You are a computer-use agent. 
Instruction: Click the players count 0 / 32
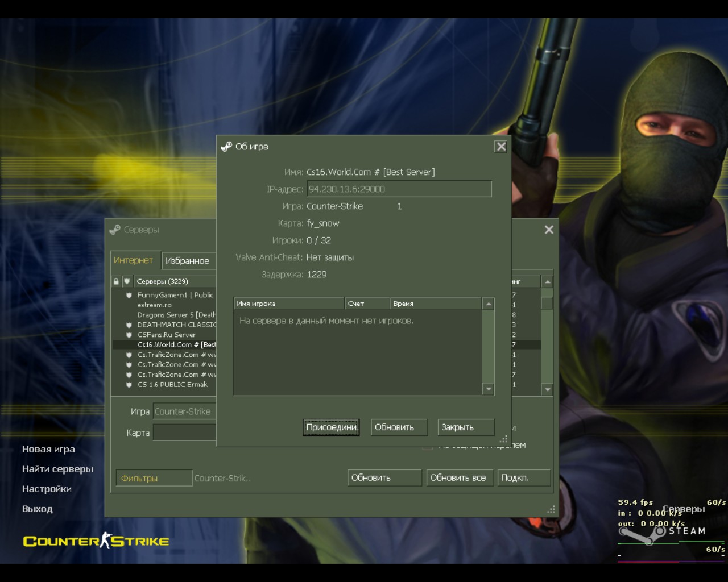pos(318,240)
